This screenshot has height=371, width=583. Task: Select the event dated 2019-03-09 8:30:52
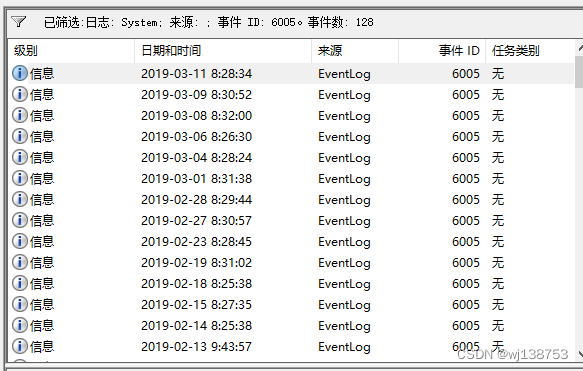(x=291, y=94)
